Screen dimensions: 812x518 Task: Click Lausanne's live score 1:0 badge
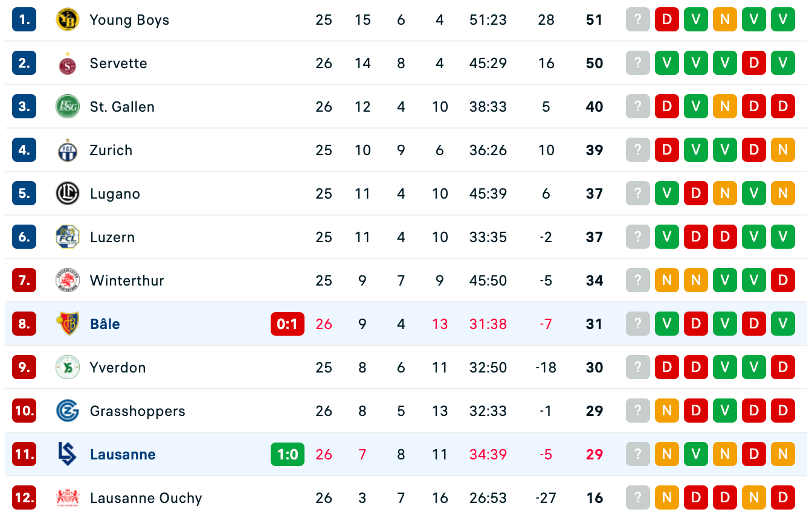288,455
